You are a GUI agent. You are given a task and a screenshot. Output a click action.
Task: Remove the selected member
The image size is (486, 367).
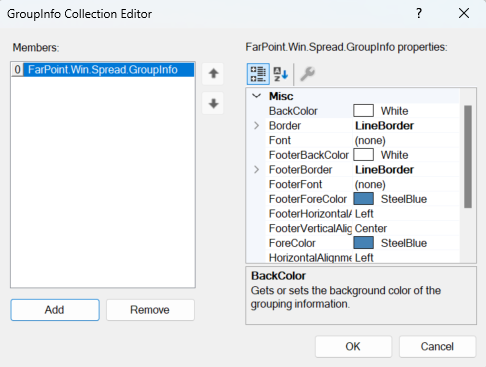[x=150, y=310]
